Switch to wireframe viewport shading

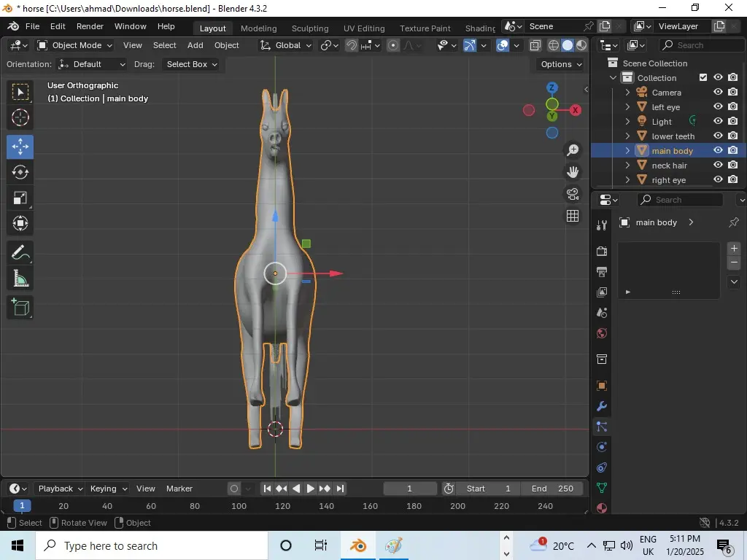[554, 45]
